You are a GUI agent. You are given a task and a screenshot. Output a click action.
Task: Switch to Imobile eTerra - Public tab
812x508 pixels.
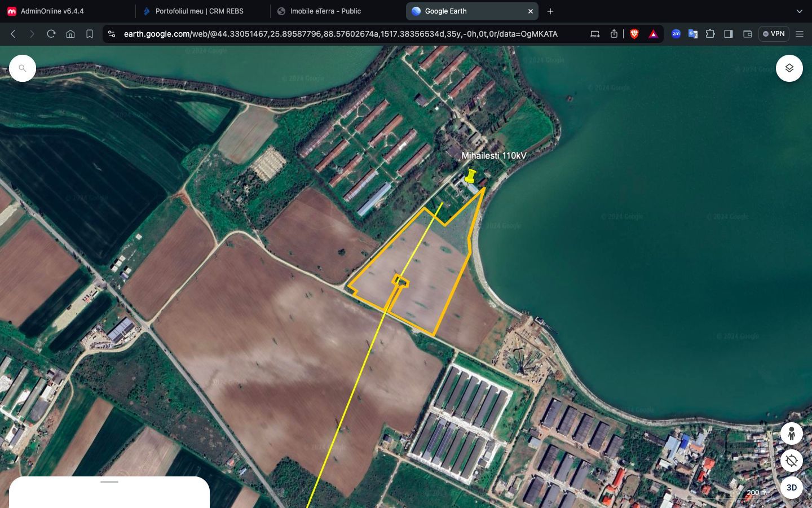click(325, 11)
